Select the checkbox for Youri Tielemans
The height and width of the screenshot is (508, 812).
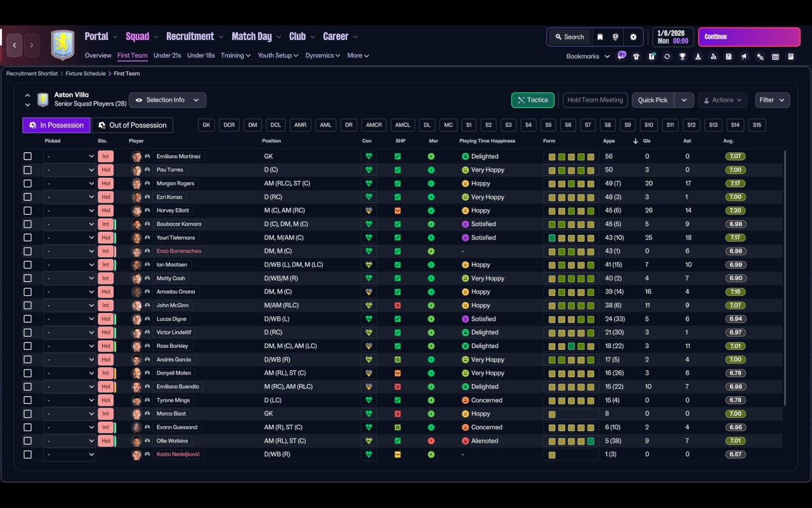tap(27, 237)
